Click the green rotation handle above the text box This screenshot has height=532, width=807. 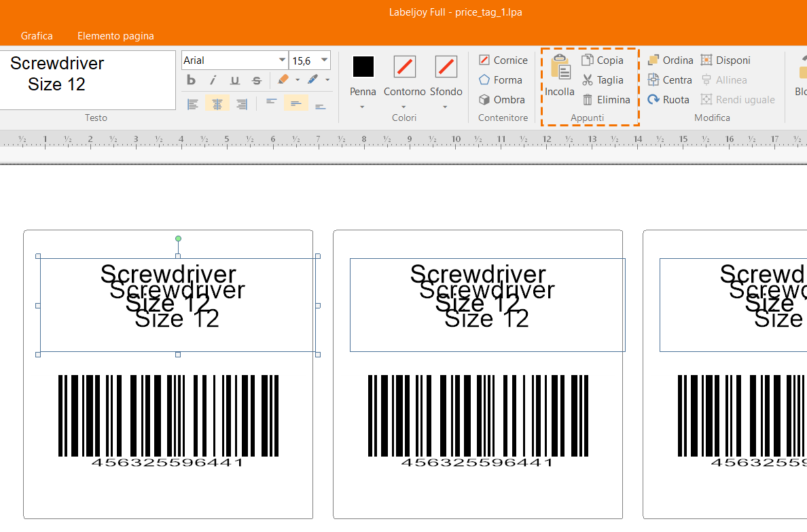pyautogui.click(x=178, y=238)
